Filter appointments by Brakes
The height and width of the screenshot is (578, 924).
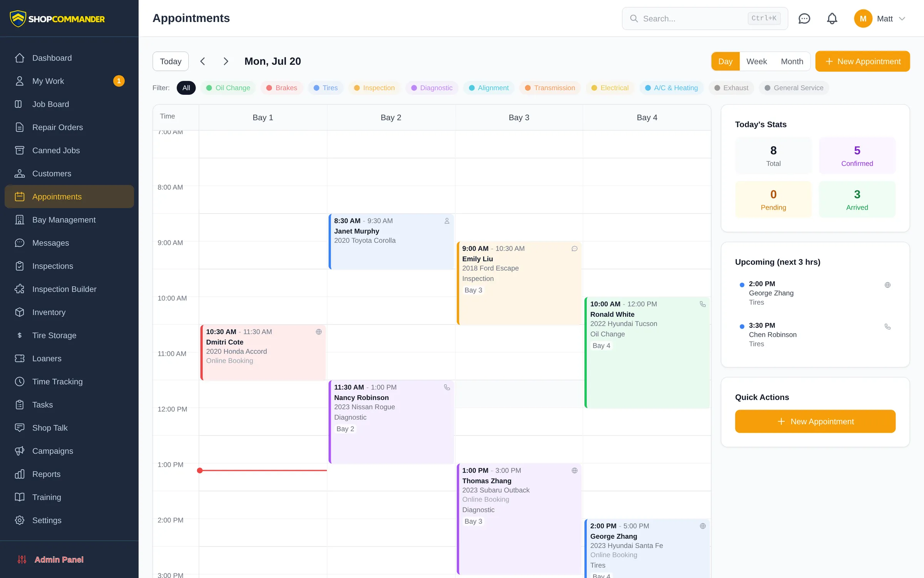(x=281, y=88)
